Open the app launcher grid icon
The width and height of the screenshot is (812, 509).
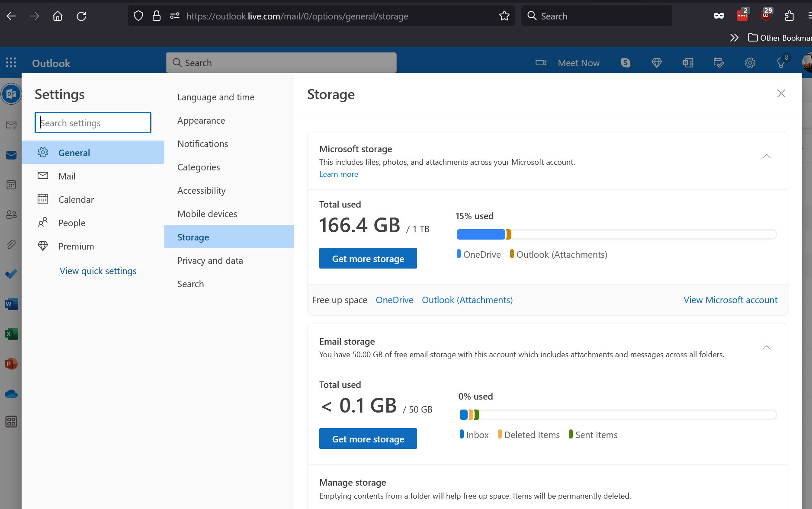pyautogui.click(x=11, y=63)
